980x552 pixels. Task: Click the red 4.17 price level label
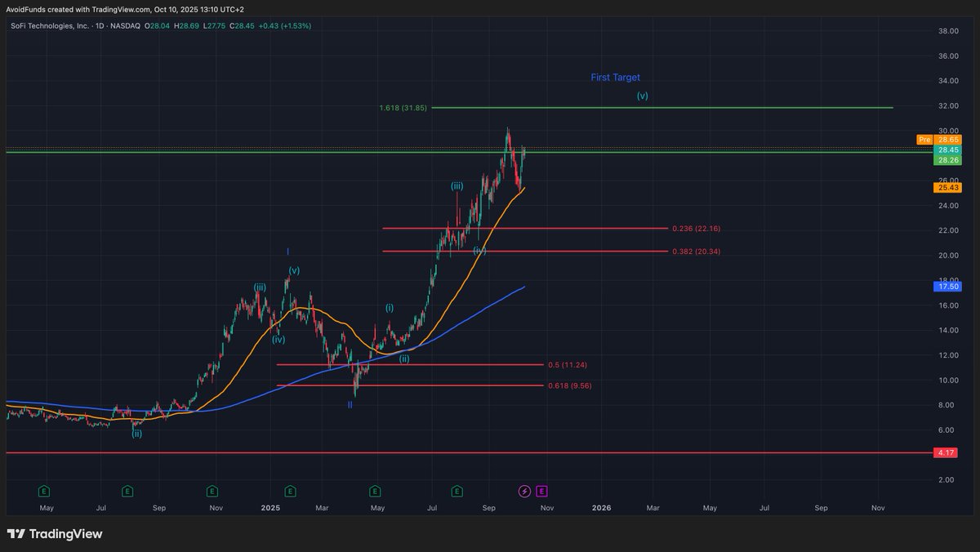(947, 452)
